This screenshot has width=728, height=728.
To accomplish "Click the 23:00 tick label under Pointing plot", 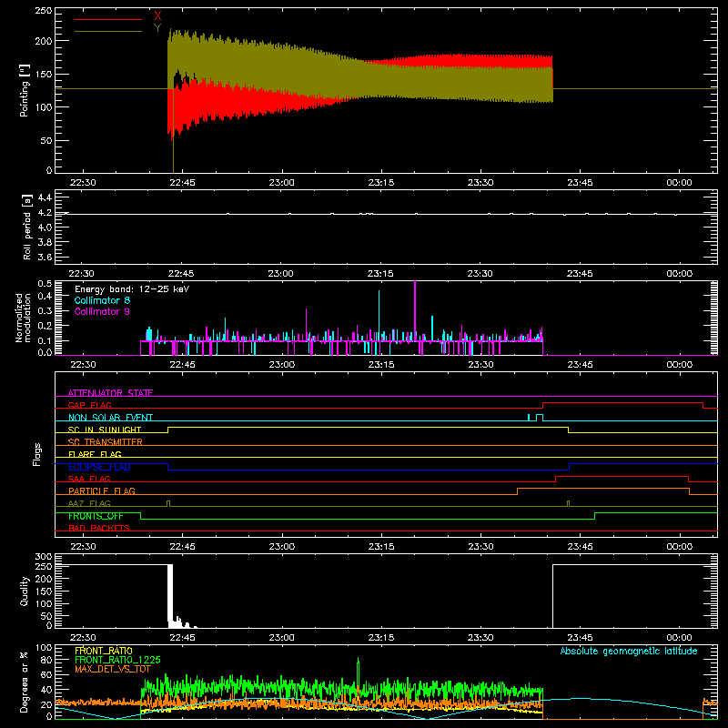I will 281,183.
